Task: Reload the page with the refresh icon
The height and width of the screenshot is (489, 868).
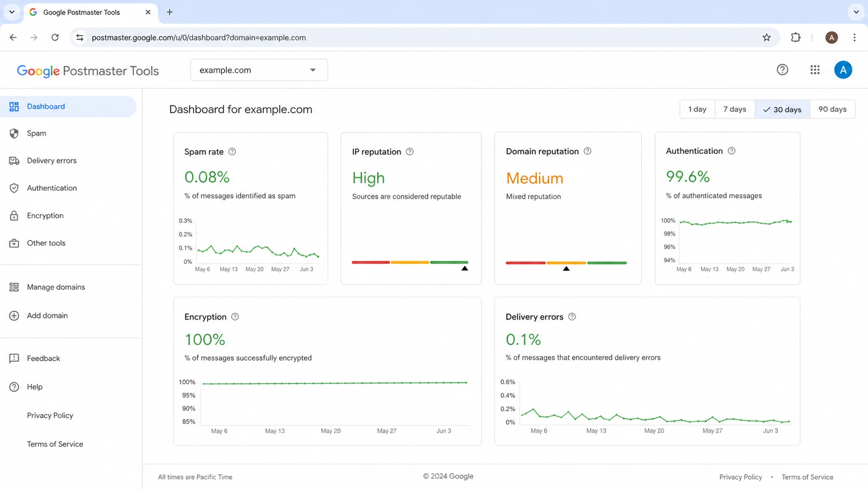Action: 55,37
